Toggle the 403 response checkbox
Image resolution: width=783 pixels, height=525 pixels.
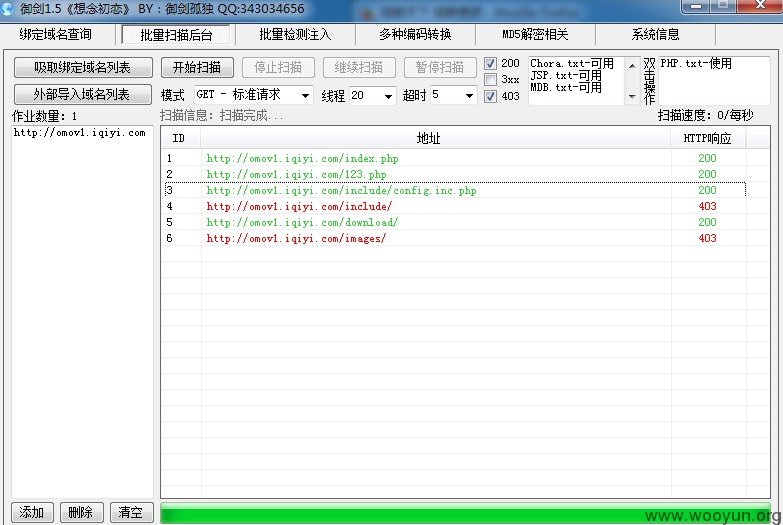490,96
